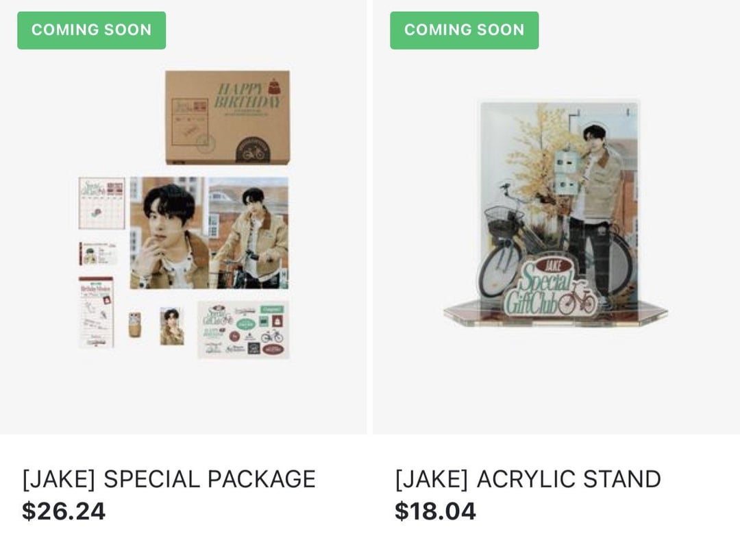
Task: Click the bicycle badge icon on box
Action: (253, 151)
